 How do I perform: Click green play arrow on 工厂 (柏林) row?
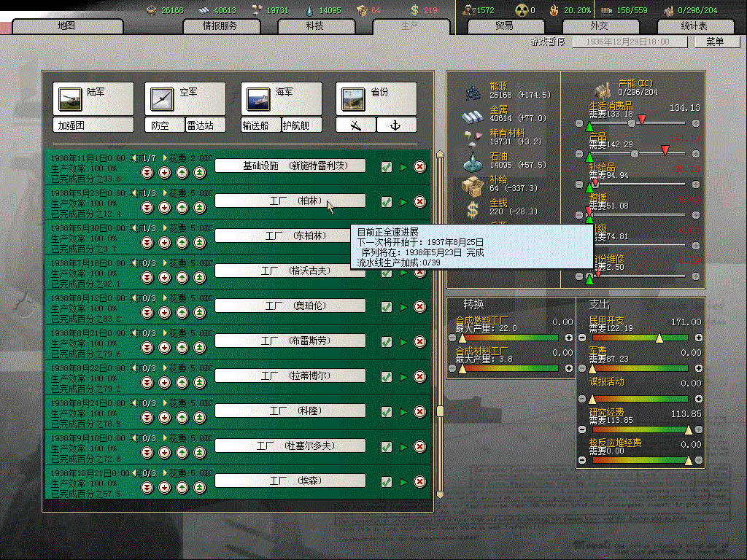pyautogui.click(x=403, y=203)
